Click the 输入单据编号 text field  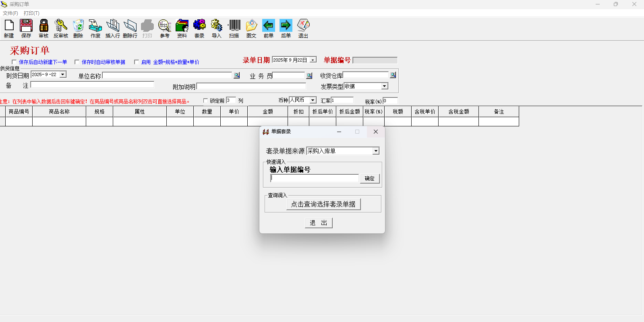pos(314,178)
